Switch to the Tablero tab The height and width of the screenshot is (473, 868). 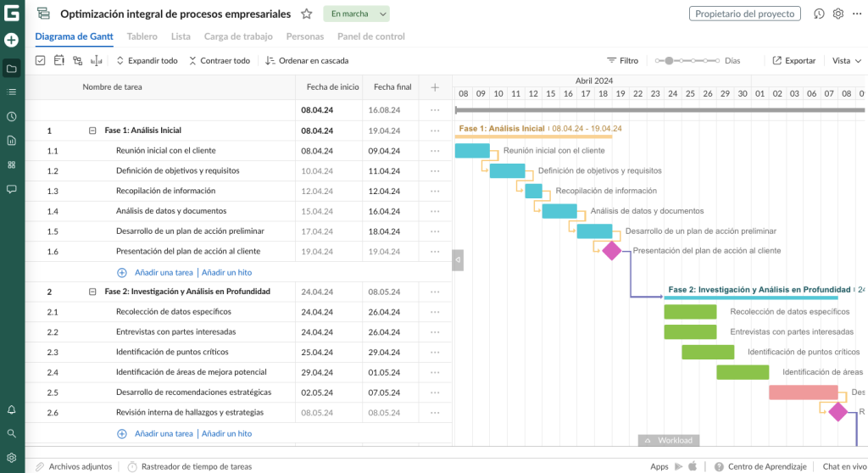tap(142, 36)
